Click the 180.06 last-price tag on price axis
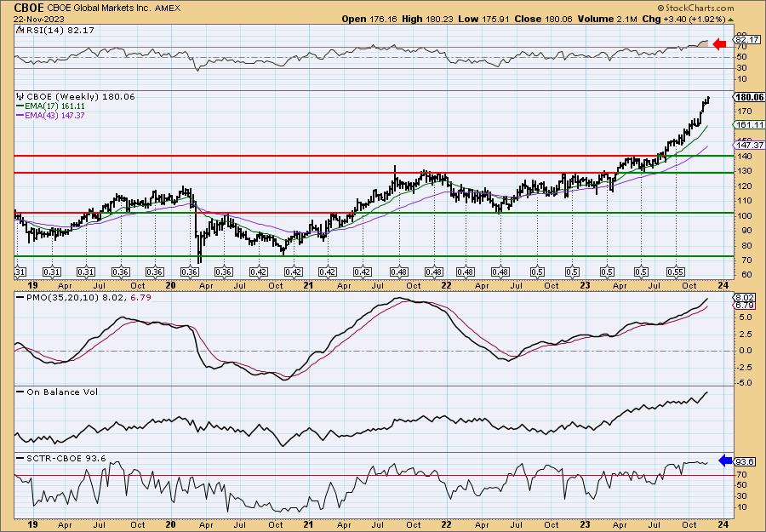The width and height of the screenshot is (766, 532). click(749, 97)
